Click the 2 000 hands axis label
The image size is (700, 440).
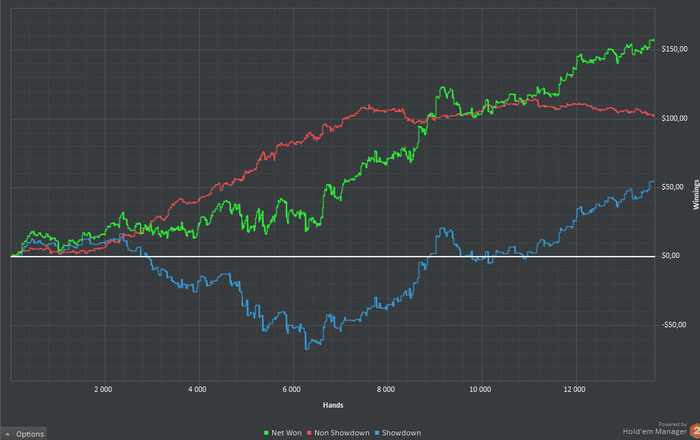pos(103,390)
